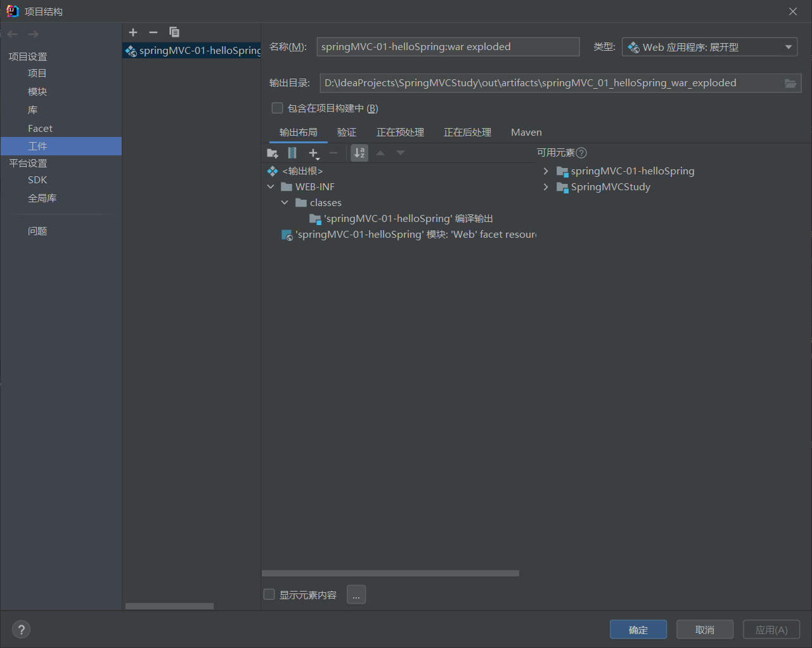Click the 取消 button
The height and width of the screenshot is (648, 812).
(705, 630)
